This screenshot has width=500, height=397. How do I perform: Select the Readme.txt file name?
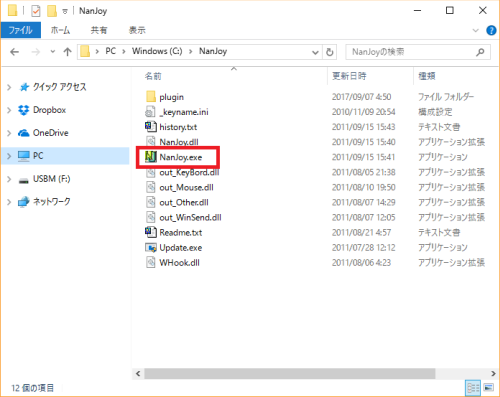point(181,232)
